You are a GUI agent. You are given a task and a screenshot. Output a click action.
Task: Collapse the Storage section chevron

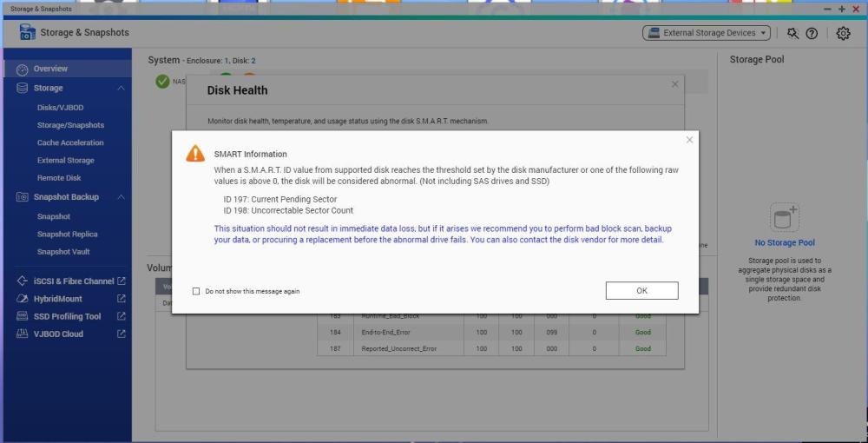point(121,88)
